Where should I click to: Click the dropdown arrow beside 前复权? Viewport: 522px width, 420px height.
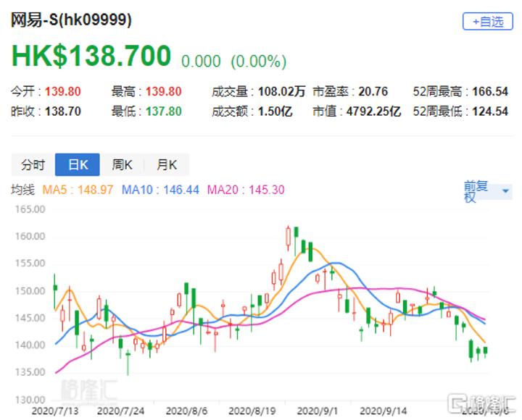(505, 191)
